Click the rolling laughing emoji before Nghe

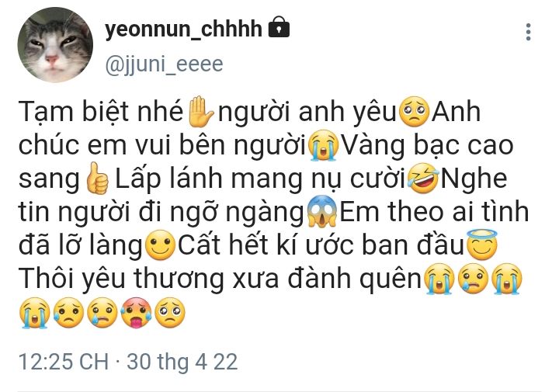pos(424,179)
